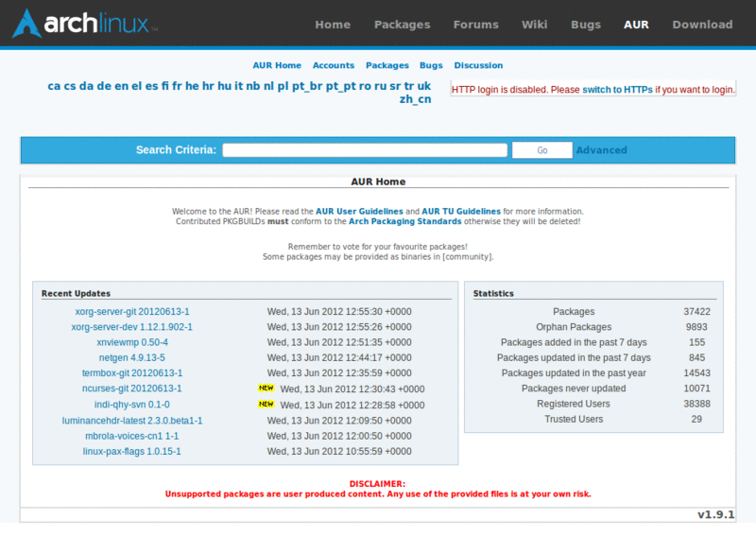The width and height of the screenshot is (756, 536).
Task: Open the Discussion link
Action: (478, 65)
